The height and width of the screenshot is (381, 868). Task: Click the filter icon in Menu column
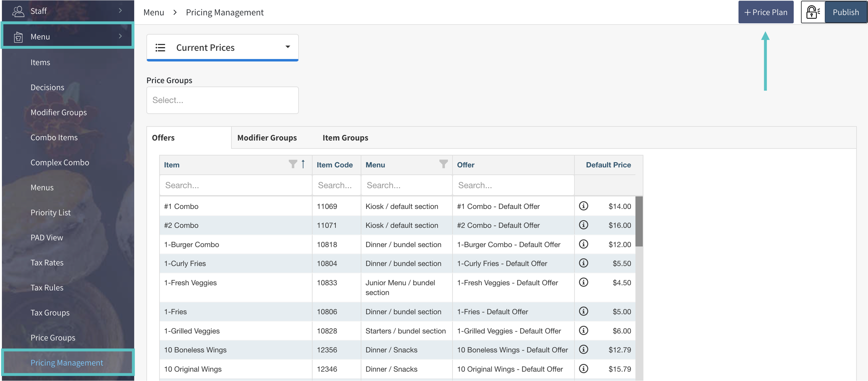click(x=443, y=164)
